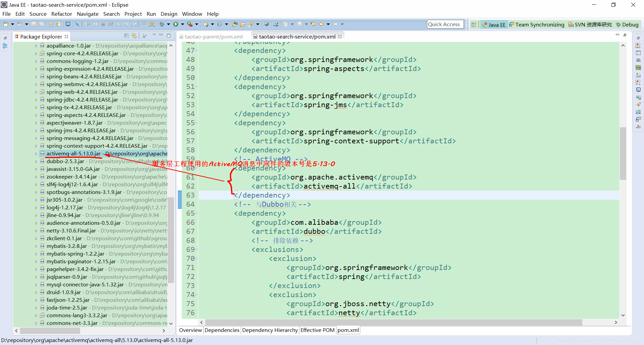Open the Back history dropdown arrow
Screen dimensions: 644x345
point(328,24)
